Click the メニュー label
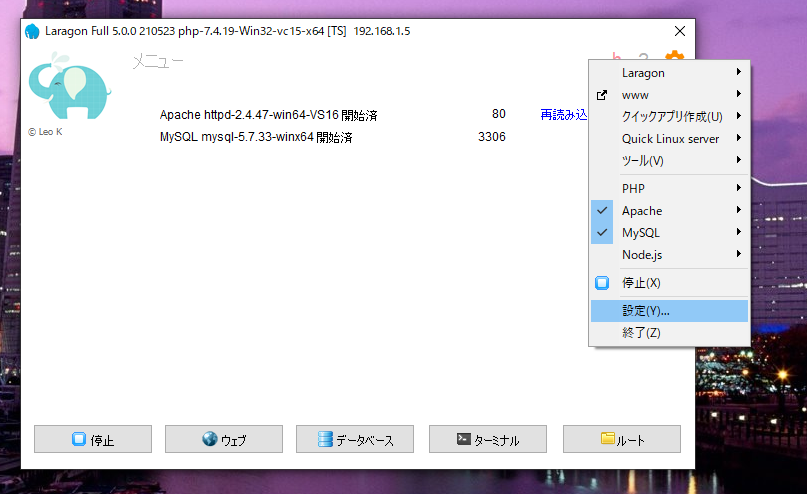 (x=158, y=62)
